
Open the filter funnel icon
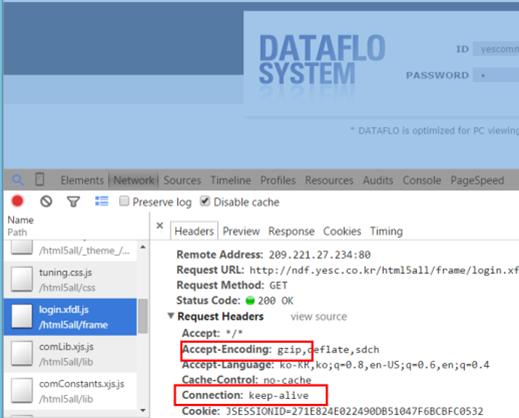(x=73, y=202)
